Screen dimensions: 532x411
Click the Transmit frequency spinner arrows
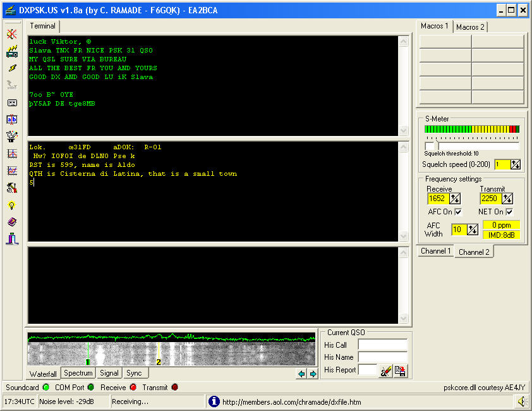coord(507,199)
